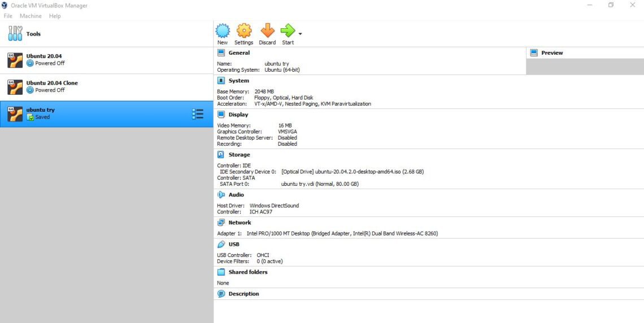
Task: Click the New virtual machine icon
Action: pyautogui.click(x=223, y=30)
